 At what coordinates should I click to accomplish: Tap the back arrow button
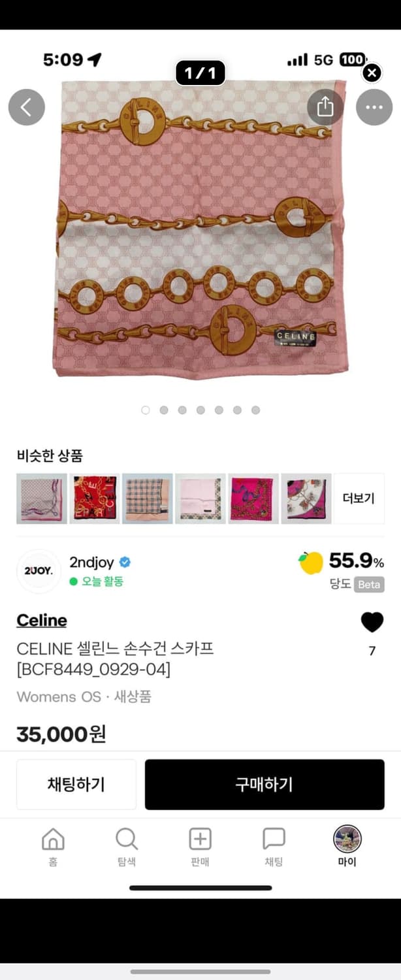[27, 107]
